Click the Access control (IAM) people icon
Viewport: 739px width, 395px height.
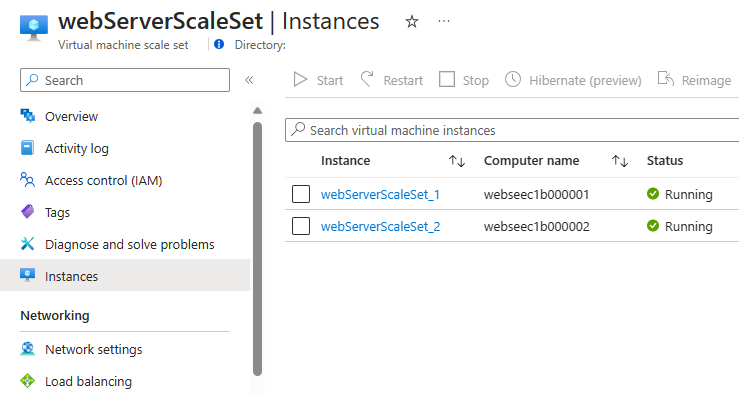[x=27, y=180]
